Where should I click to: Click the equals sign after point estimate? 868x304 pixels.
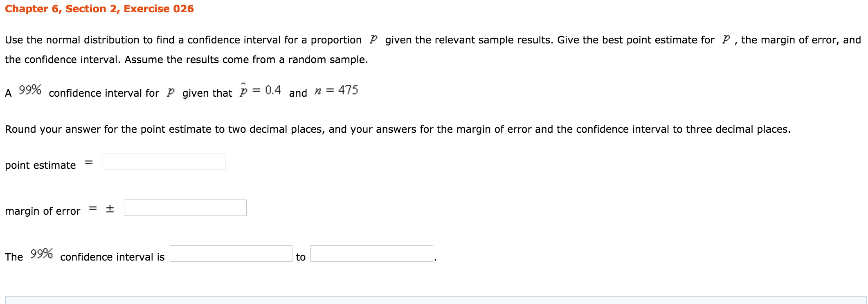(x=89, y=163)
